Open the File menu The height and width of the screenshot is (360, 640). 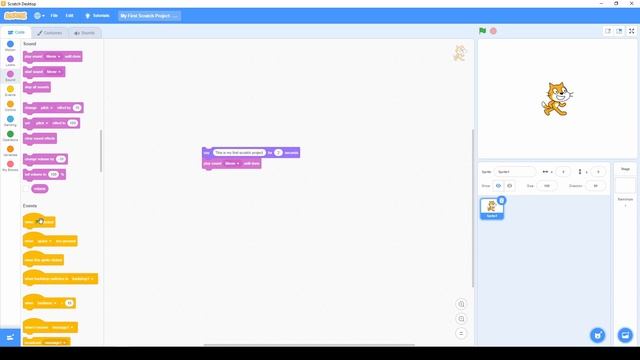54,16
